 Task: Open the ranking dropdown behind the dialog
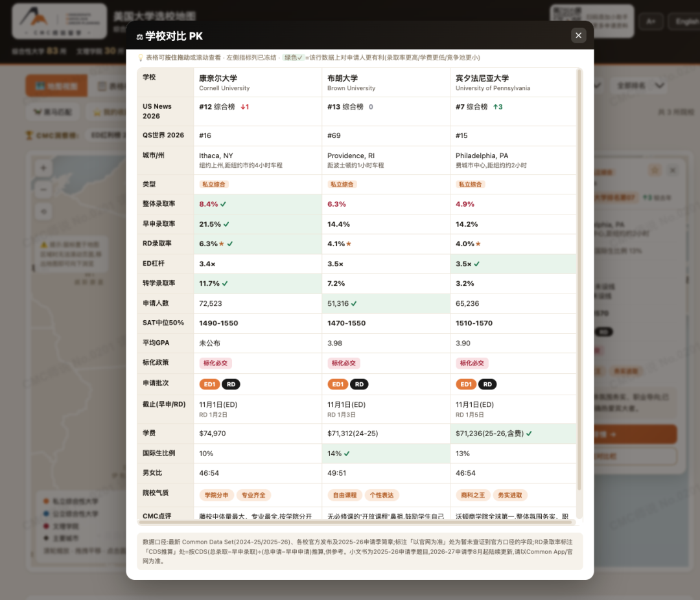(639, 86)
